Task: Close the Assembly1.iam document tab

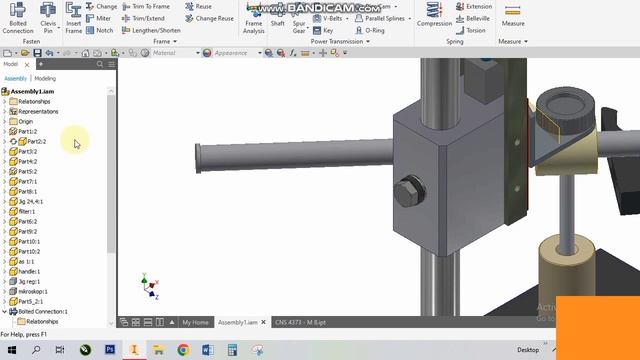Action: [264, 322]
